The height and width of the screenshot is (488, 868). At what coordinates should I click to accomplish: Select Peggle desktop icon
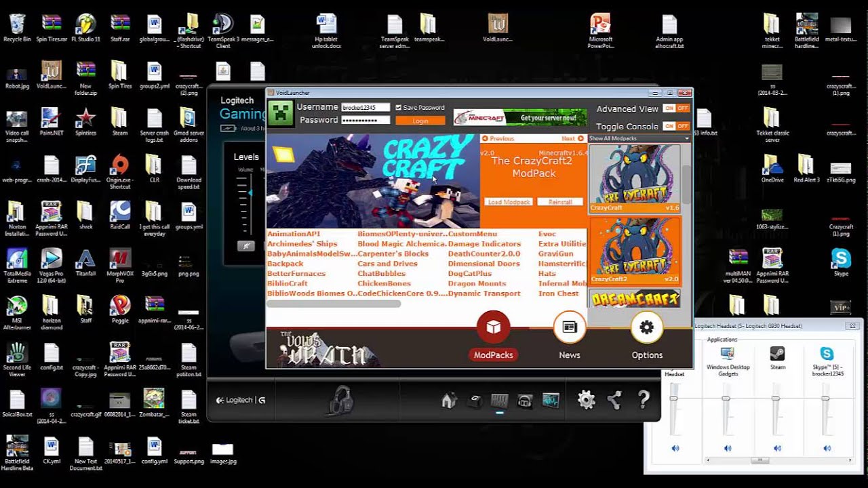tap(120, 310)
